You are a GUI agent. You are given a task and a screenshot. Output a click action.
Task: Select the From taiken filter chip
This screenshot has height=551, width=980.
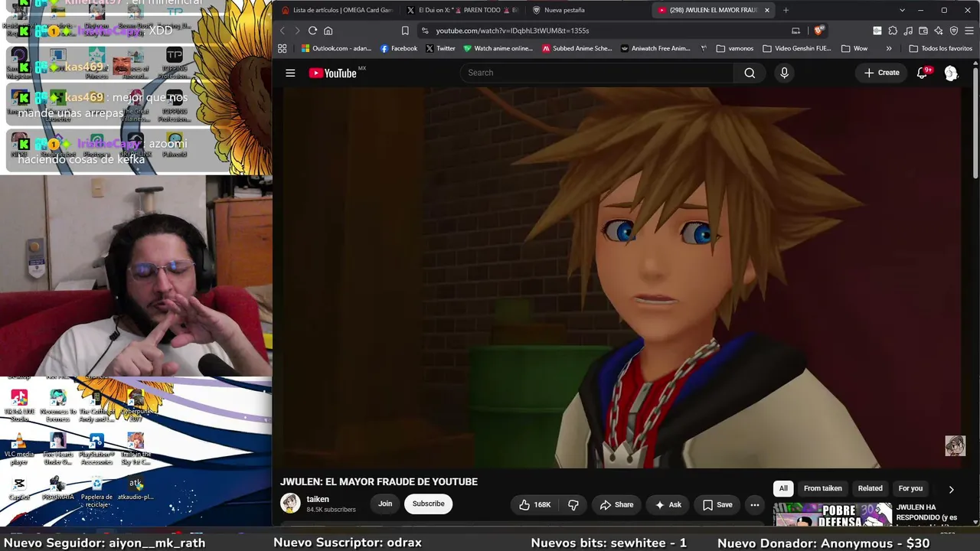(x=823, y=488)
